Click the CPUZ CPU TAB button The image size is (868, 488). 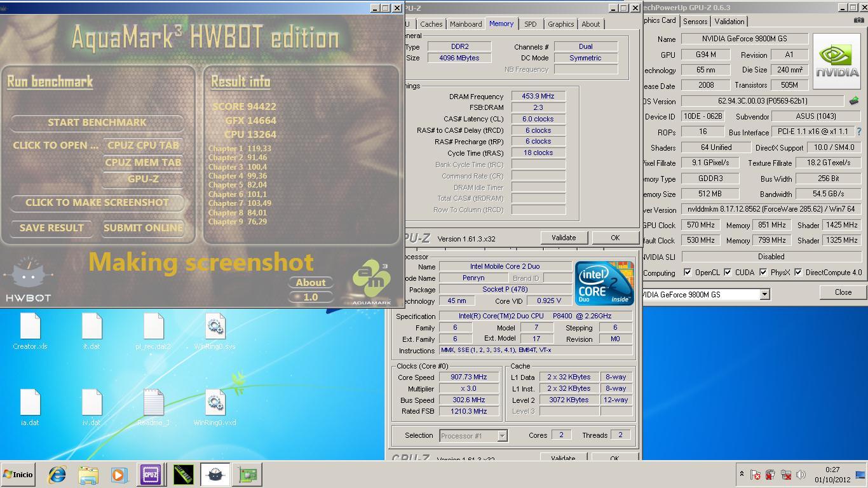pos(143,145)
